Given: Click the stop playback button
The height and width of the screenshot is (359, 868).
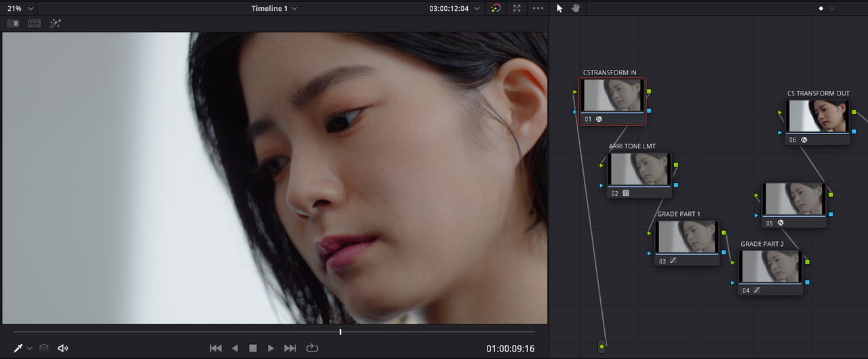Looking at the screenshot, I should point(253,348).
